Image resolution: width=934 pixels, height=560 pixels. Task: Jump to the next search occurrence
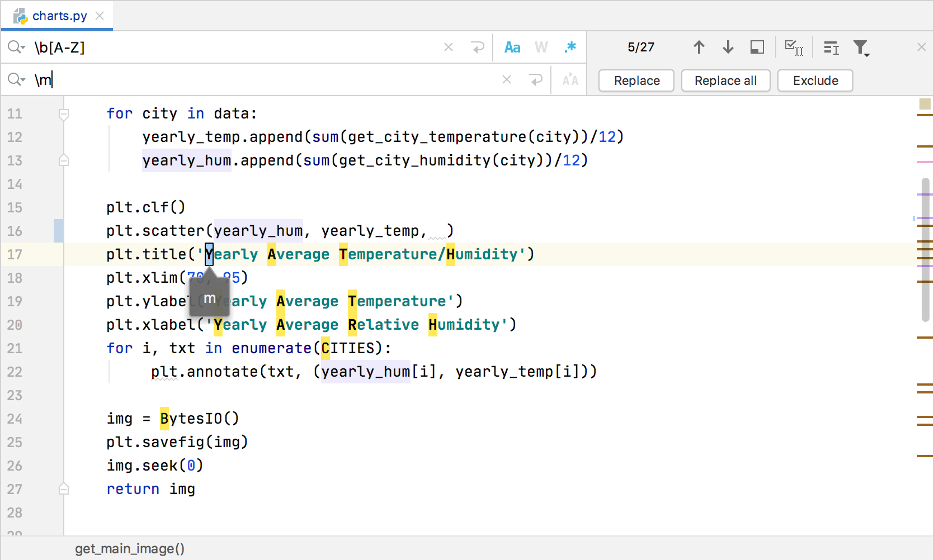tap(728, 47)
